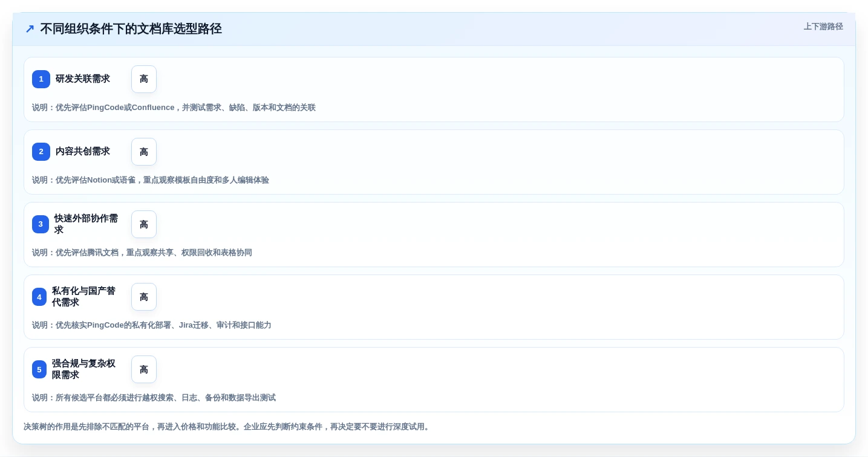Screen dimensions: 868x457
Task: Click the arrow icon beside the panel title
Action: click(30, 29)
